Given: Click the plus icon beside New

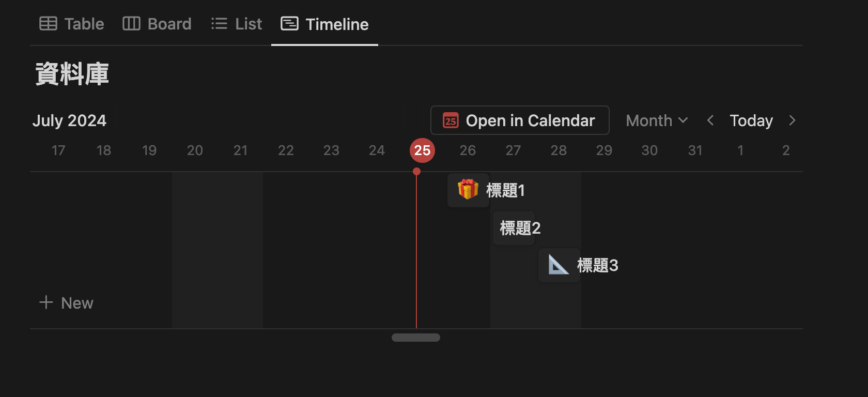Looking at the screenshot, I should (46, 302).
